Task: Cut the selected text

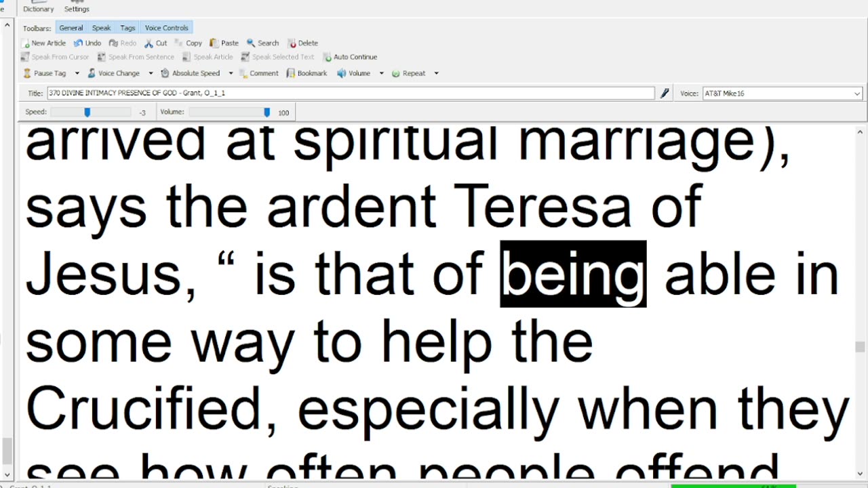Action: click(155, 43)
